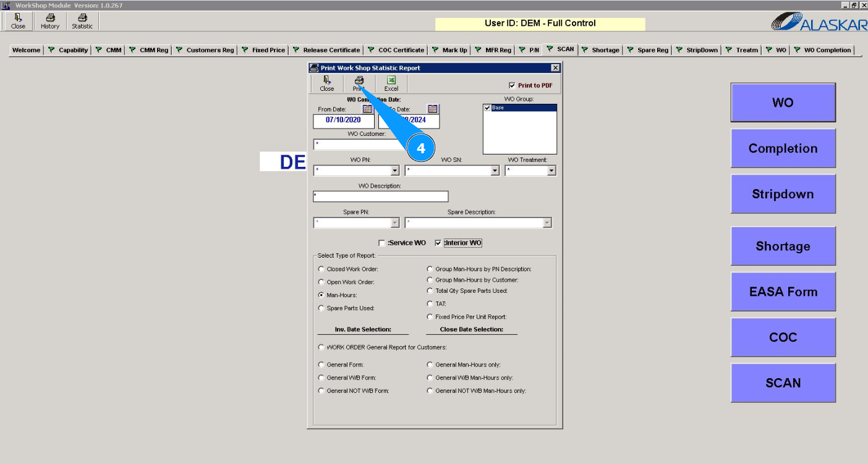Switch to the Customers Reg tab
Viewport: 868px width, 464px height.
coord(205,50)
